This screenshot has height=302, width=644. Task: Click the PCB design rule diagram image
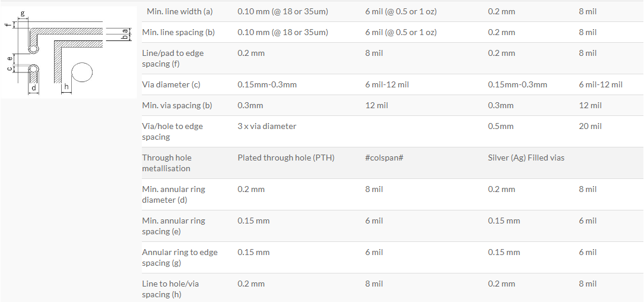point(69,52)
